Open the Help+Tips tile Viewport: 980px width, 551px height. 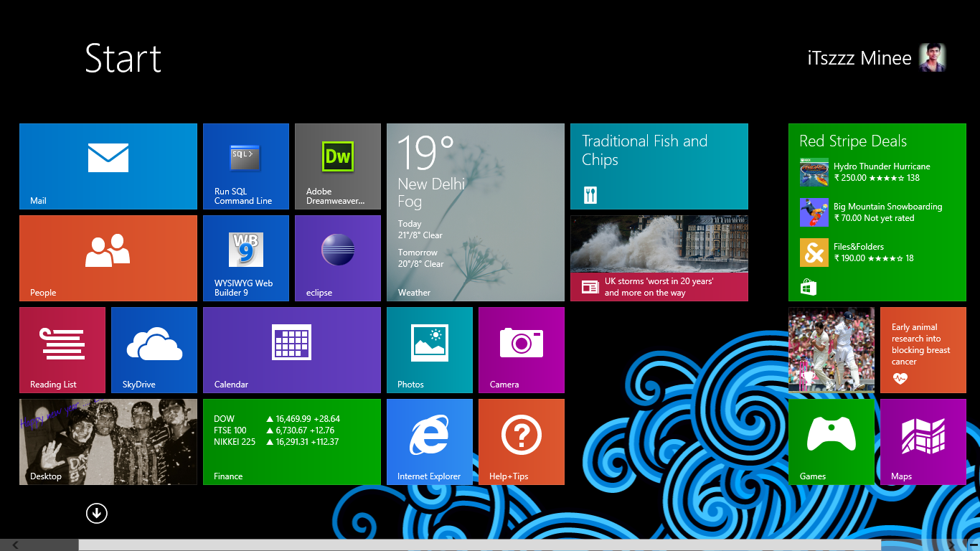point(522,442)
